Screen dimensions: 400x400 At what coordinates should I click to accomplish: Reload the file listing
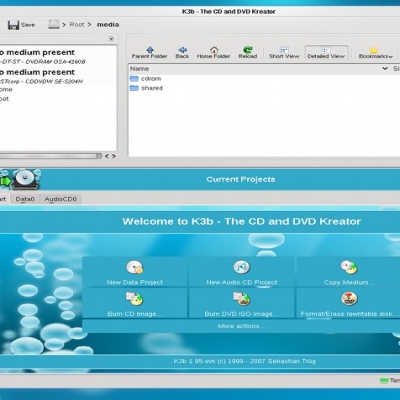tap(248, 53)
